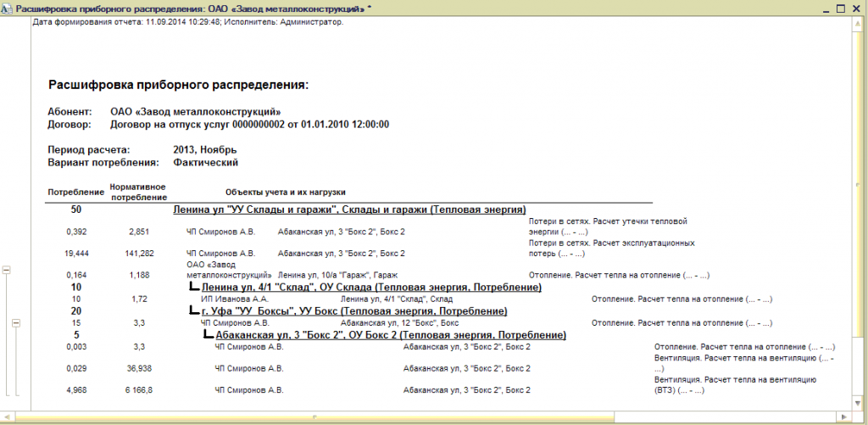Open group 'Ленина ул, 4/1 "Склад", ОУ Склада'
868x425 pixels.
(x=371, y=287)
